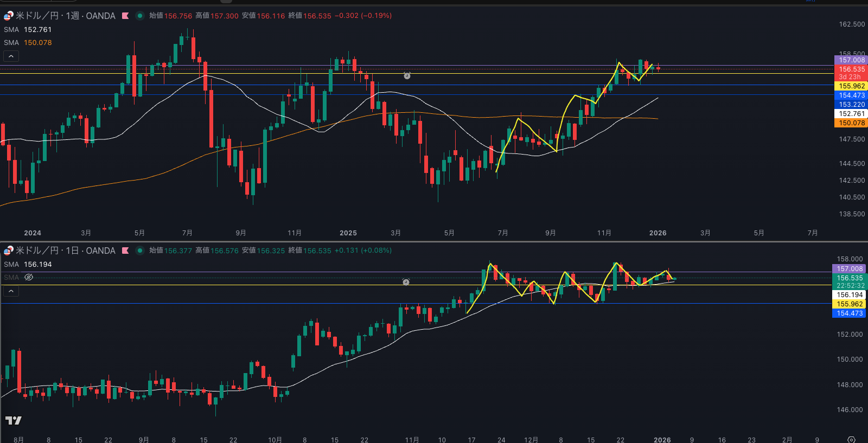
Task: Click the TradingView logo in daily chart
Action: pos(14,420)
